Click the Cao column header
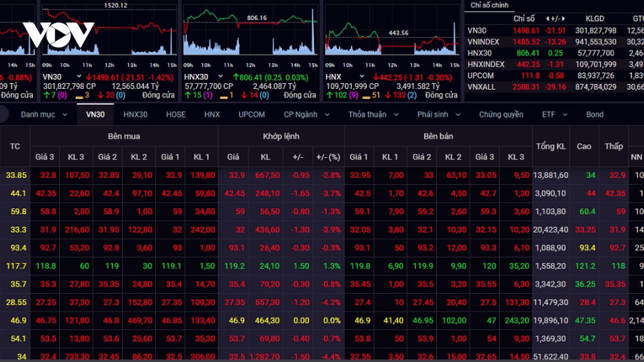644x362 pixels. [584, 146]
